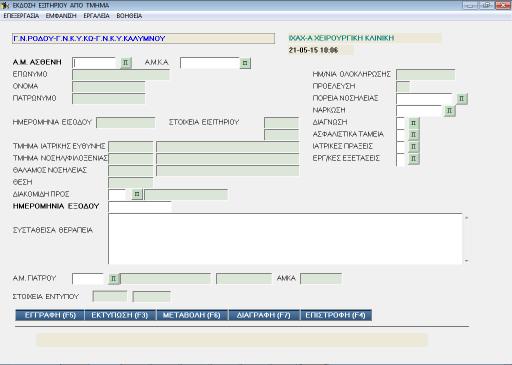
Task: Close the window with red X
Action: point(503,5)
